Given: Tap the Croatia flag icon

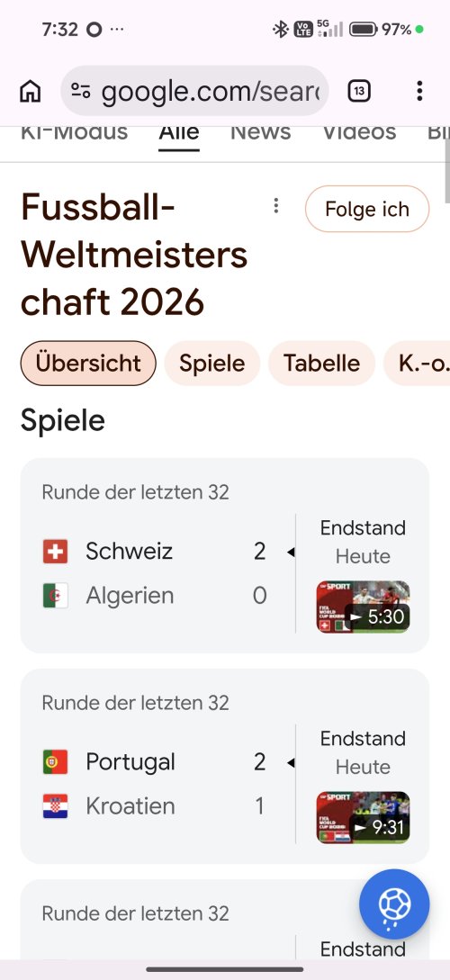Looking at the screenshot, I should pos(56,806).
